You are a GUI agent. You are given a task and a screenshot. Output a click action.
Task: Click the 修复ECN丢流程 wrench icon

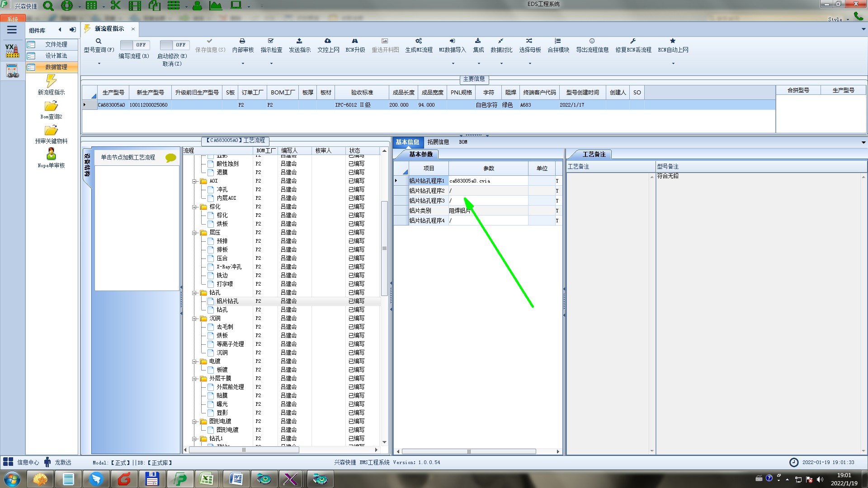[633, 41]
